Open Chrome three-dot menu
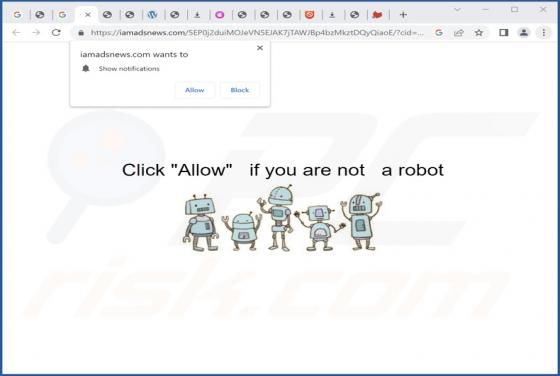560x376 pixels. (x=544, y=33)
